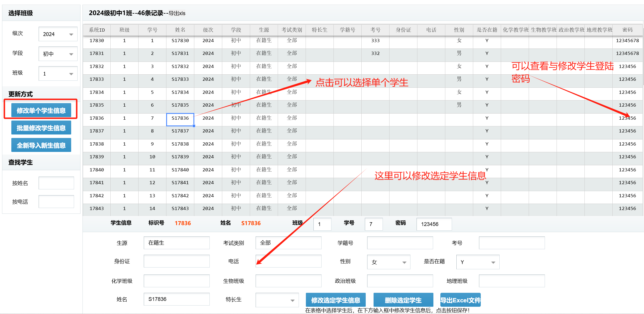This screenshot has height=314, width=644.
Task: Click the 导出xls link in the title
Action: pos(177,13)
